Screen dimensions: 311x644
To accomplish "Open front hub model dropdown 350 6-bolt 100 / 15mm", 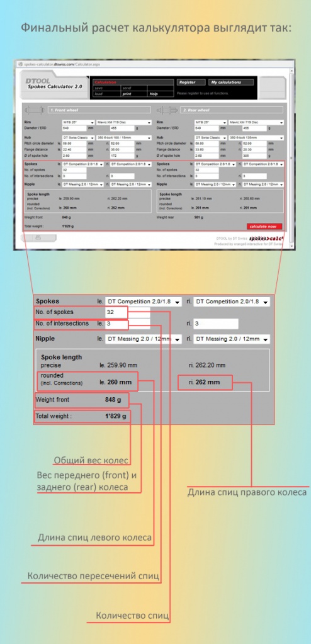I will point(124,138).
